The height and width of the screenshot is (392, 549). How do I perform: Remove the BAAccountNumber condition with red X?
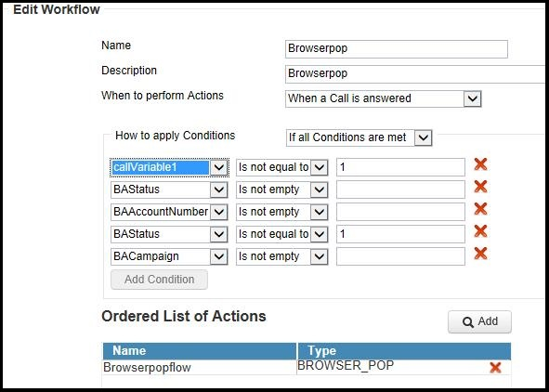(x=480, y=209)
